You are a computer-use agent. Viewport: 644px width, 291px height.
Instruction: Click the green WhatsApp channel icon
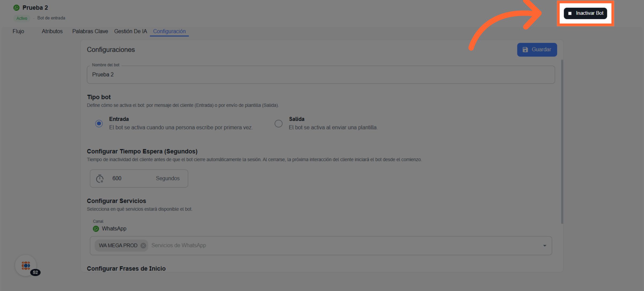pos(96,229)
